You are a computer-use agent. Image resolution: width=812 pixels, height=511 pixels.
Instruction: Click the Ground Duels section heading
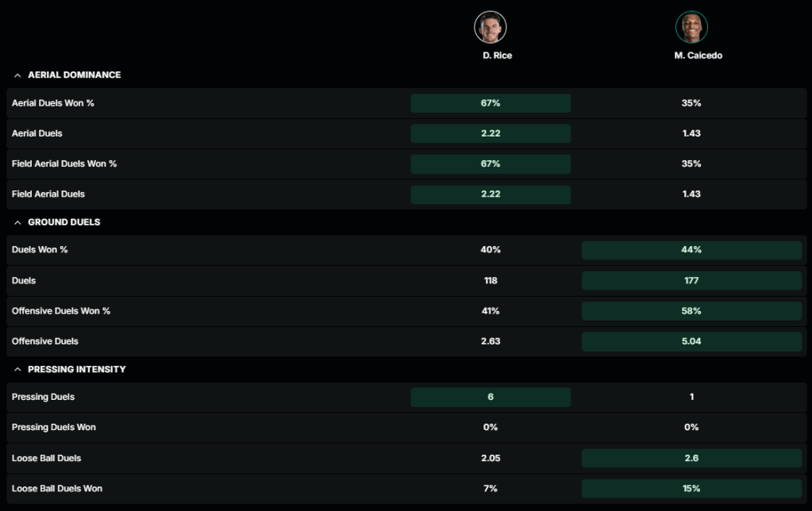tap(64, 222)
